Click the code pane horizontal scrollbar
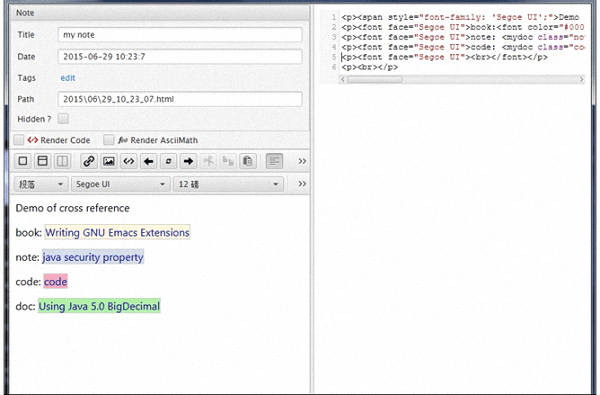600x395 pixels. (462, 79)
